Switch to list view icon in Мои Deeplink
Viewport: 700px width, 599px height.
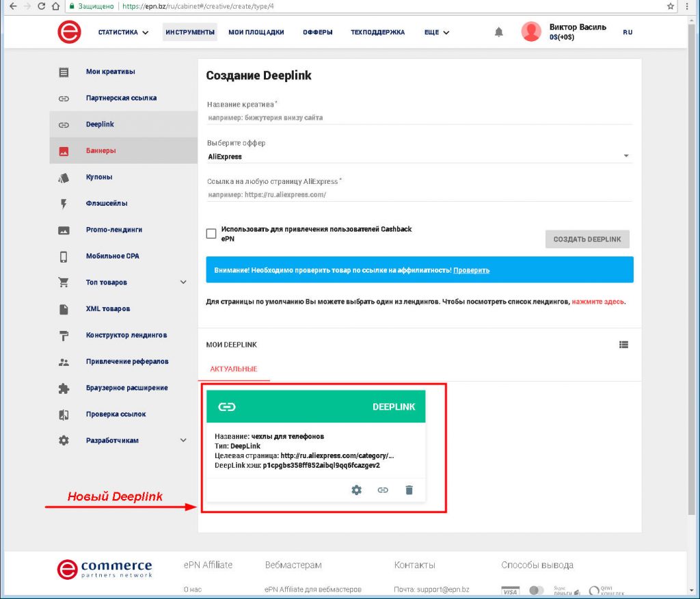[x=623, y=345]
